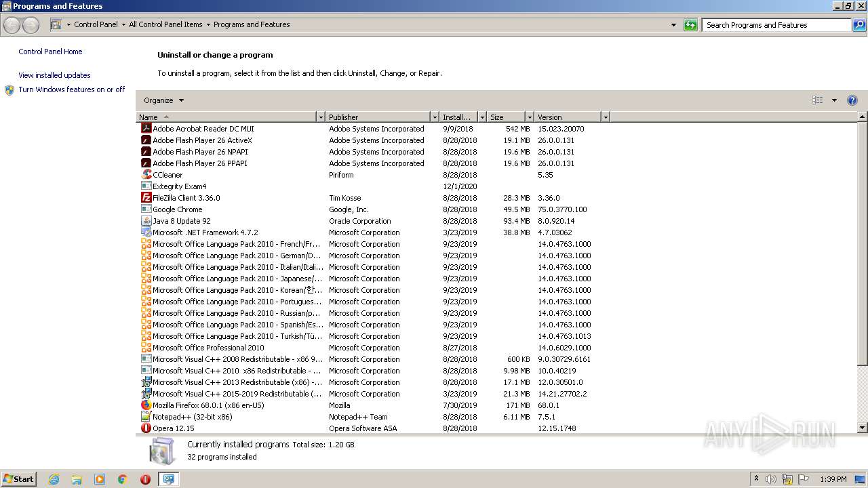Select the FileZilla Client icon
Screen dimensions: 868x488
146,197
